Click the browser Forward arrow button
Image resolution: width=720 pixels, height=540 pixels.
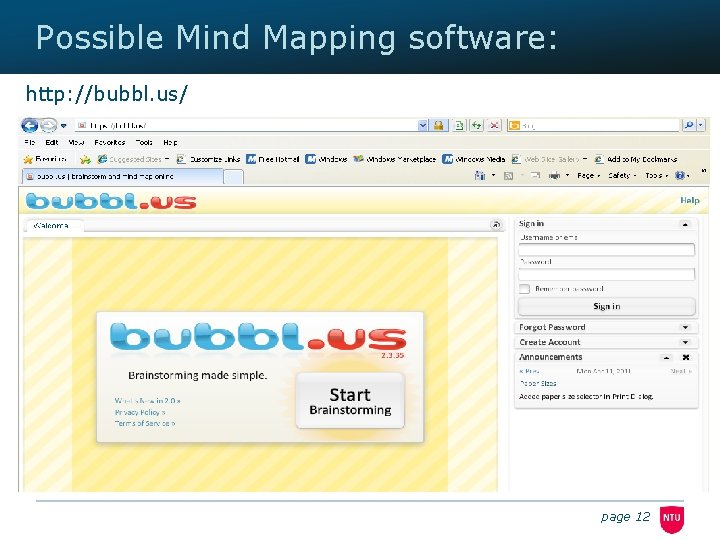point(48,125)
